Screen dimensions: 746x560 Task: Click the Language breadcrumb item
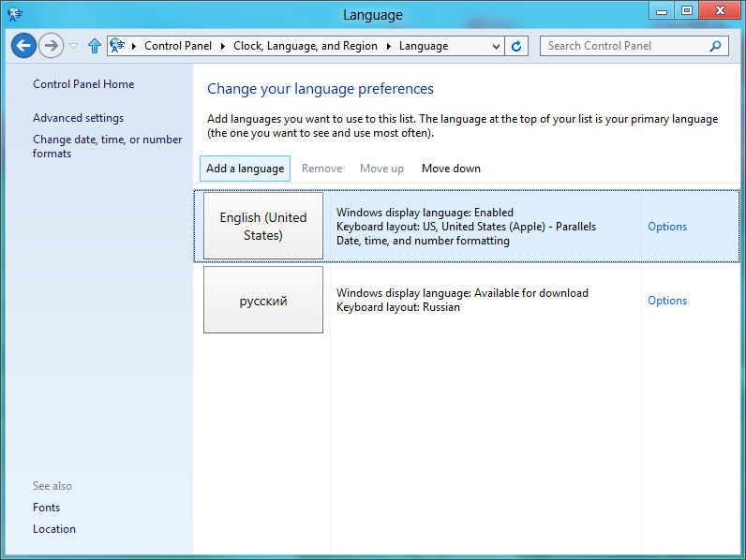[x=424, y=46]
